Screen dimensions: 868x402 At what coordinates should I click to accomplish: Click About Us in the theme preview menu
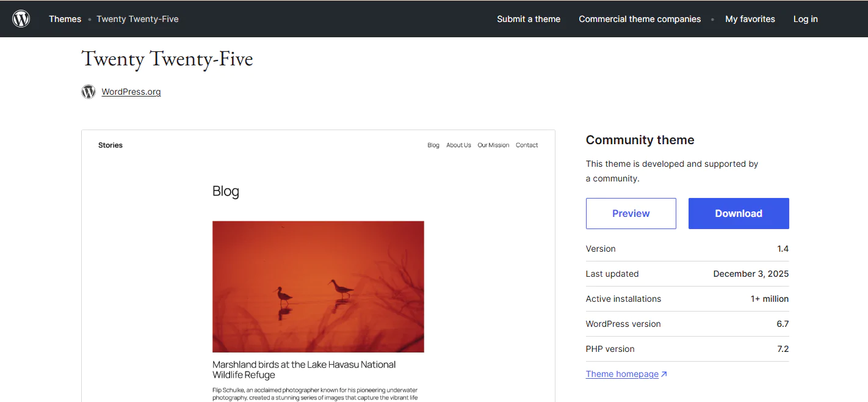pyautogui.click(x=458, y=145)
